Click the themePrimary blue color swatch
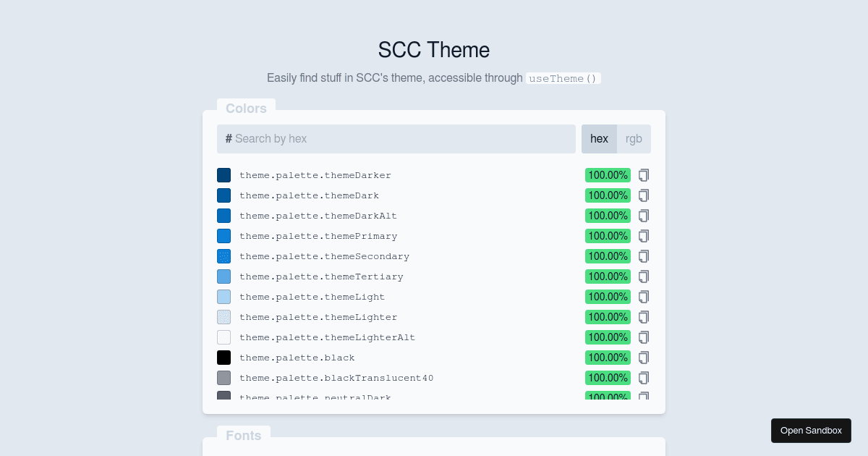 tap(224, 236)
